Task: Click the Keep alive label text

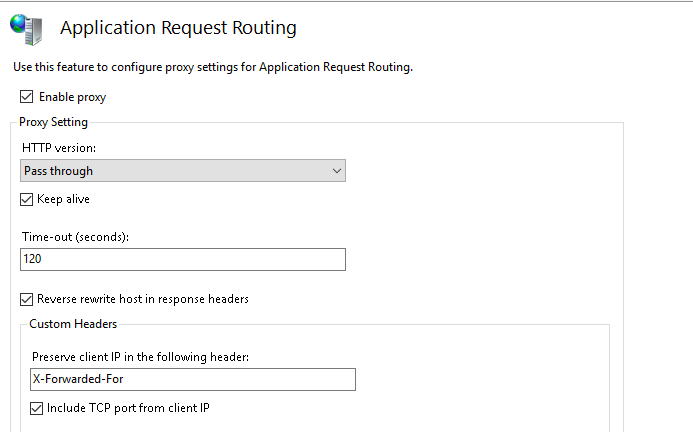Action: pos(63,199)
